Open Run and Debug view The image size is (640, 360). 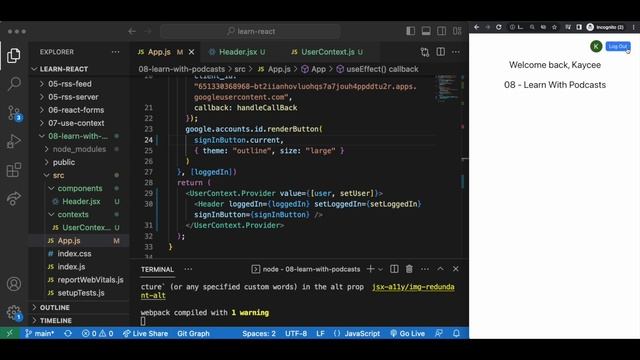pyautogui.click(x=13, y=141)
